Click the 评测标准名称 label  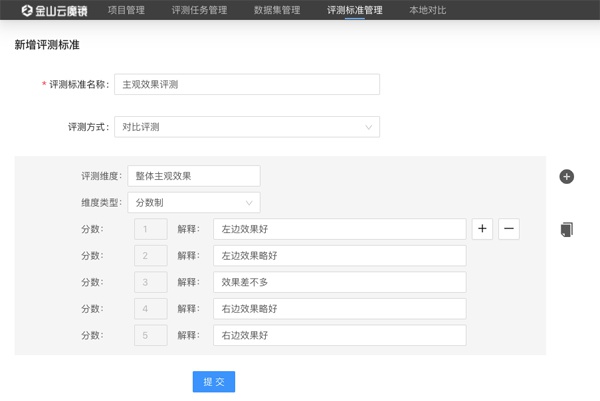[79, 84]
